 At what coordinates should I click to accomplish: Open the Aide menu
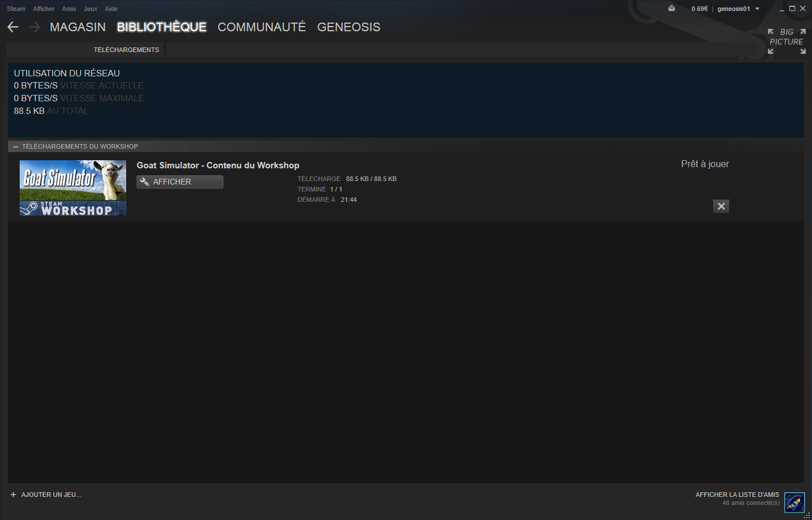tap(111, 9)
